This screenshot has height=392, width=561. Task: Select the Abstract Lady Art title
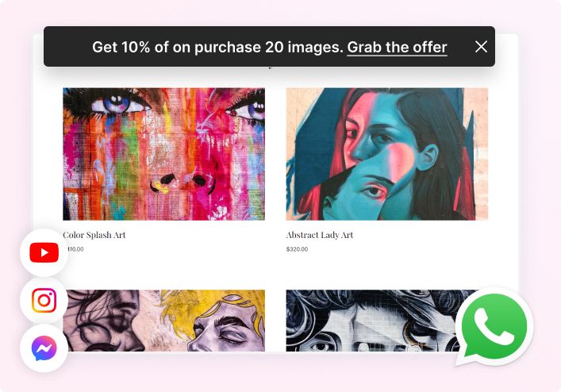320,235
